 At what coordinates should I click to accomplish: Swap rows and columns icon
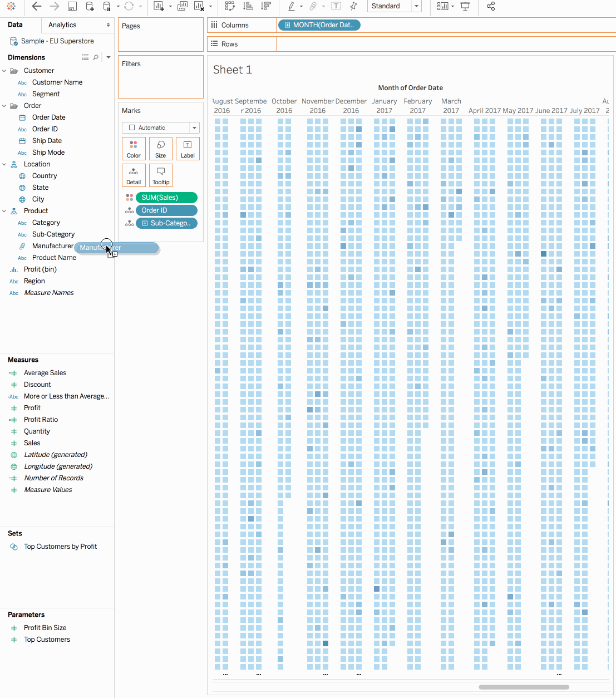230,6
